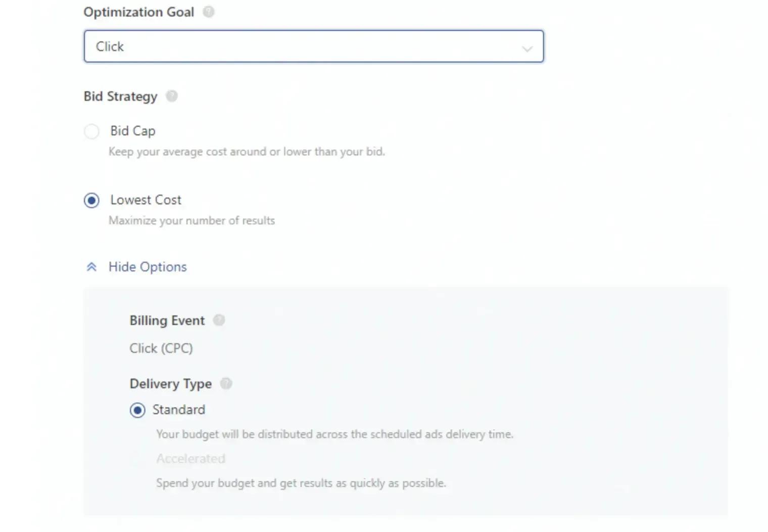This screenshot has height=532, width=768.
Task: Click the Optimization Goal dropdown arrow
Action: tap(527, 49)
